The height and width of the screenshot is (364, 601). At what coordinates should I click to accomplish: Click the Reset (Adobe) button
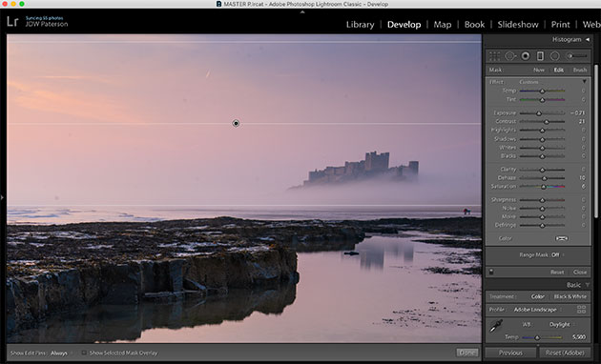[565, 353]
